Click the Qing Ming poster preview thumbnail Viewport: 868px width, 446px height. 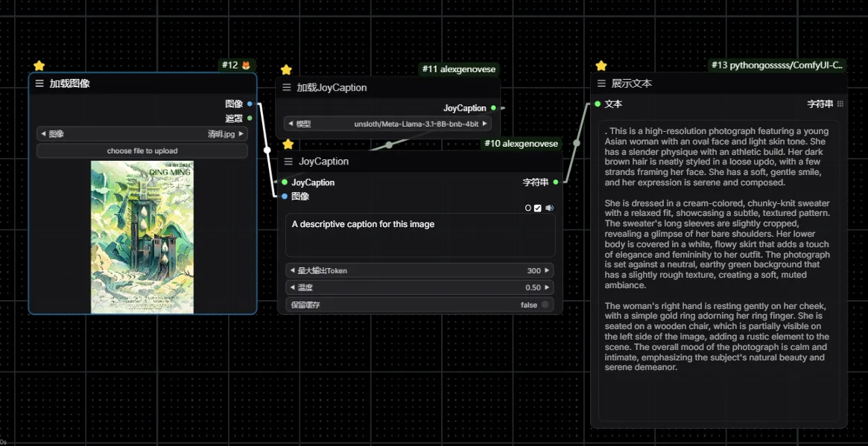(x=142, y=237)
